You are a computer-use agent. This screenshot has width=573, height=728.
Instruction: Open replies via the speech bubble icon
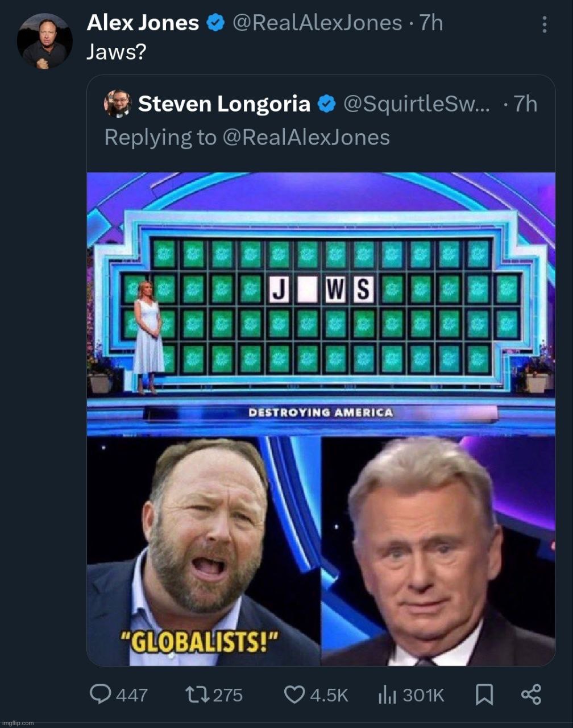click(101, 694)
